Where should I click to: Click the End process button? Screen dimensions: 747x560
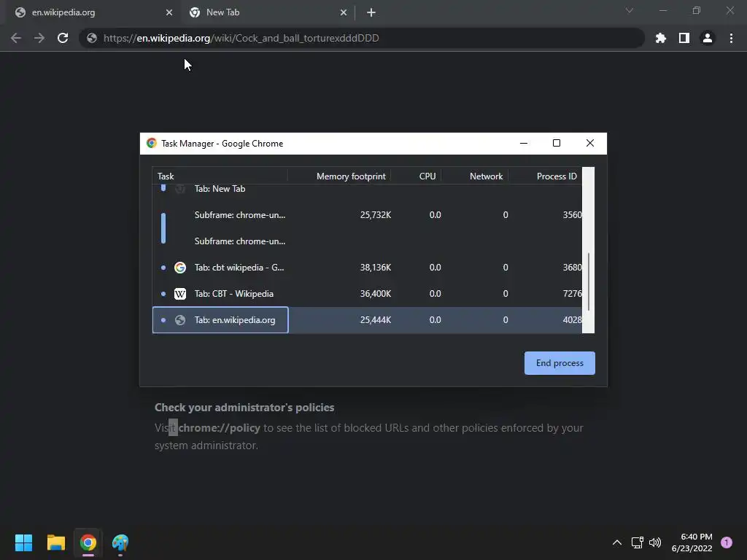[560, 363]
